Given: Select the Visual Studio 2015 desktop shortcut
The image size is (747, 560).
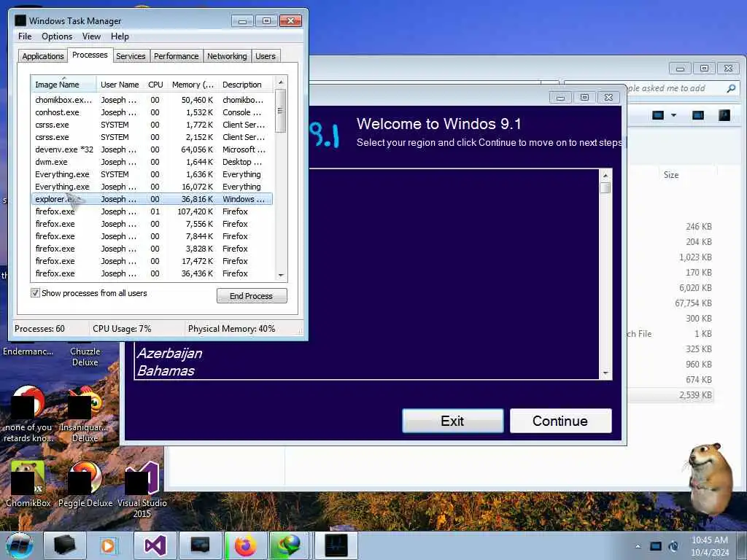Looking at the screenshot, I should [142, 489].
